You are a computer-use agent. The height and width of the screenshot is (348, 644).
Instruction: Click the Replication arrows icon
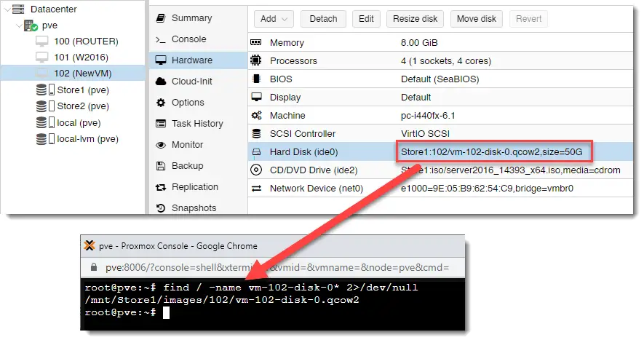point(161,187)
